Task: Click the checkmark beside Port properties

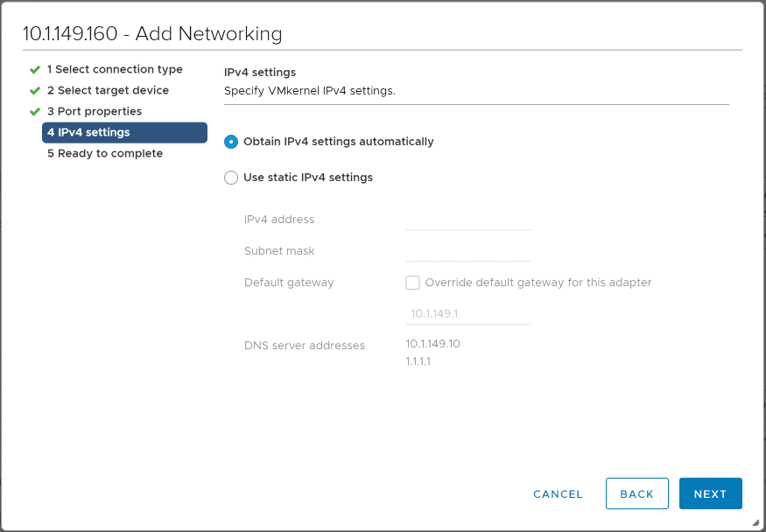Action: [36, 111]
